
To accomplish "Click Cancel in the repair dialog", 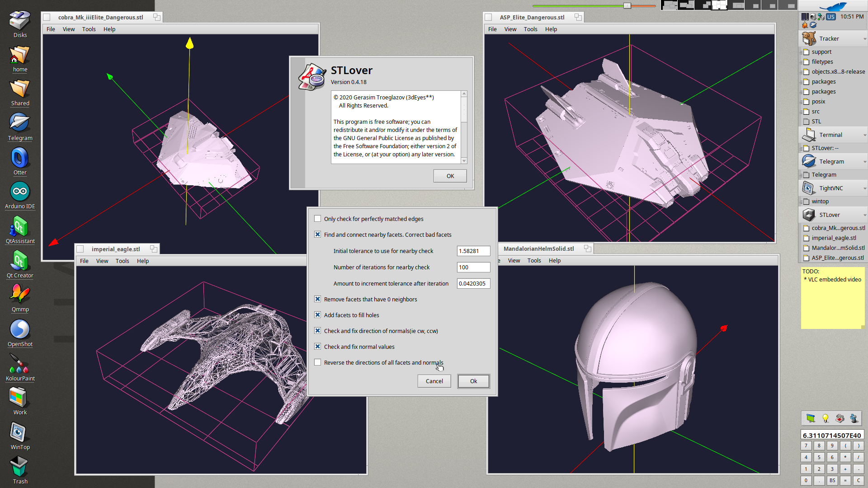I will (x=434, y=381).
